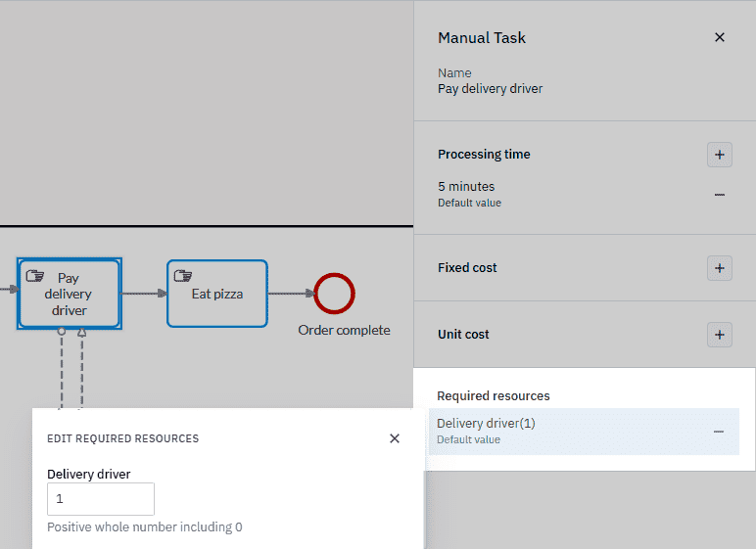Remove the 5 minutes processing time
The height and width of the screenshot is (549, 756).
(720, 195)
